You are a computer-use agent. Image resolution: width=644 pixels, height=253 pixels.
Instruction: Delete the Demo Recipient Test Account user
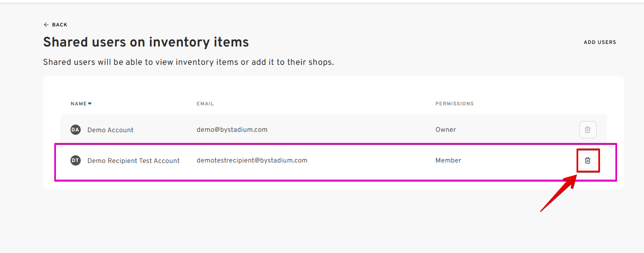tap(588, 160)
